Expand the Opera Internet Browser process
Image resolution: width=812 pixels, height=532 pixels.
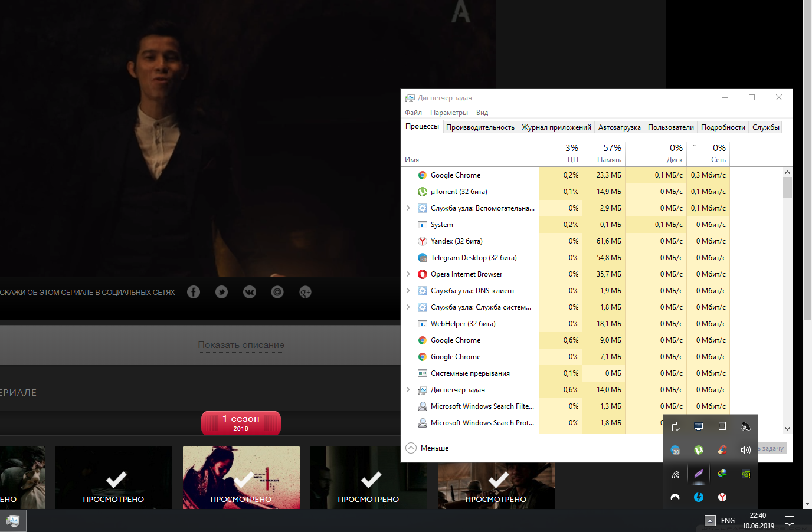coord(408,274)
